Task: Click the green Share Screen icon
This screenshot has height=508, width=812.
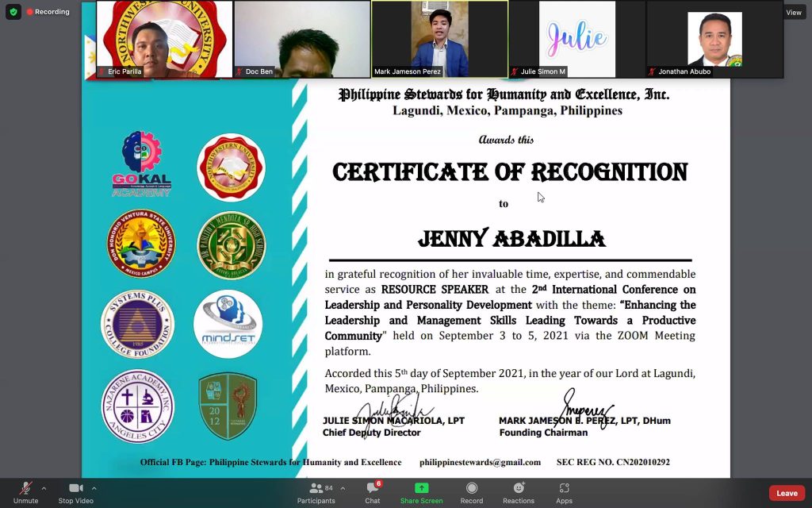Action: pos(421,488)
